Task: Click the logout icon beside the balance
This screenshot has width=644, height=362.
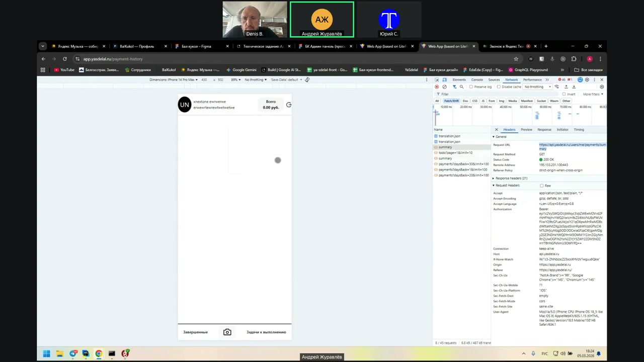Action: tap(289, 105)
